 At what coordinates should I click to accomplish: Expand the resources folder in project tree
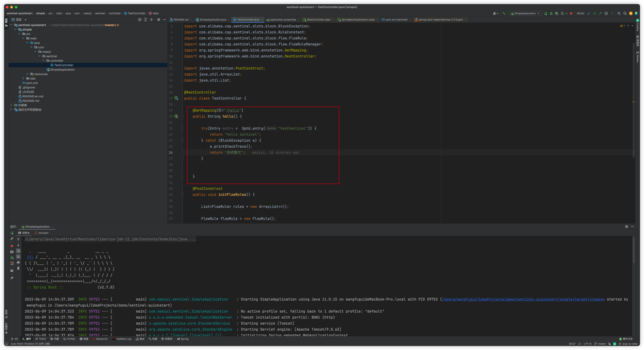(27, 74)
